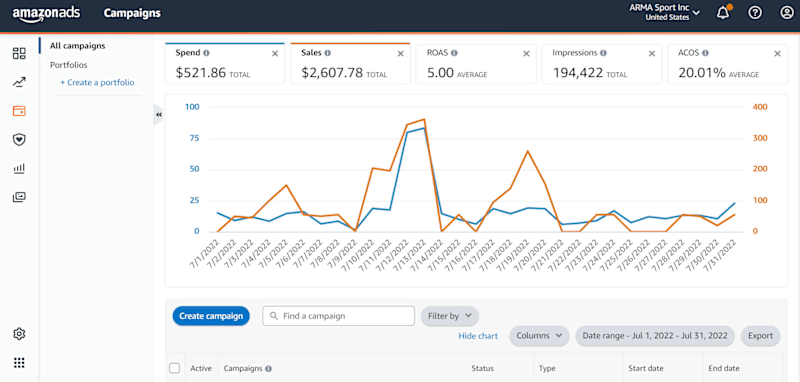Click the Export button

[x=760, y=336]
